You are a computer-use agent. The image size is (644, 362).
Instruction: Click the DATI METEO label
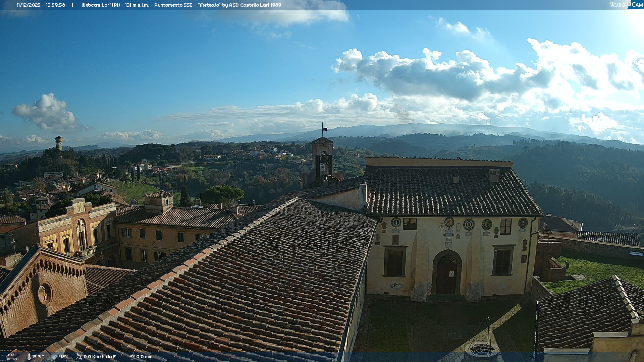coord(12,357)
